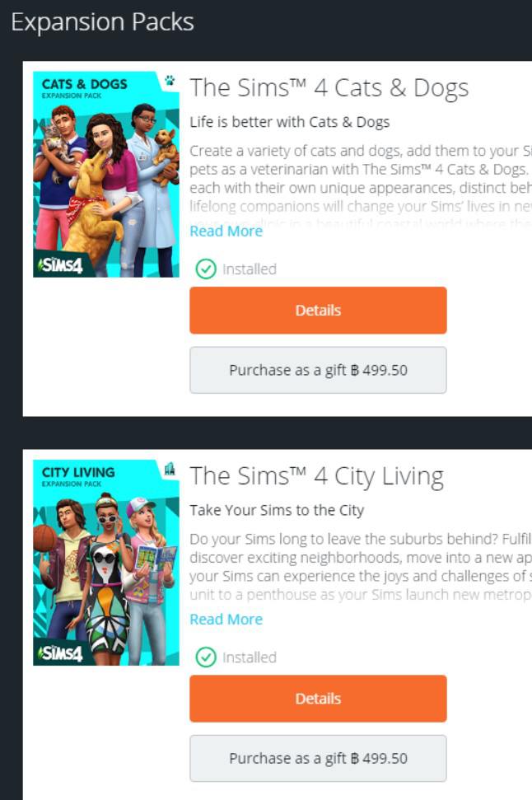This screenshot has height=800, width=532.
Task: Click the skyscraper icon on City Living cover
Action: pos(170,468)
